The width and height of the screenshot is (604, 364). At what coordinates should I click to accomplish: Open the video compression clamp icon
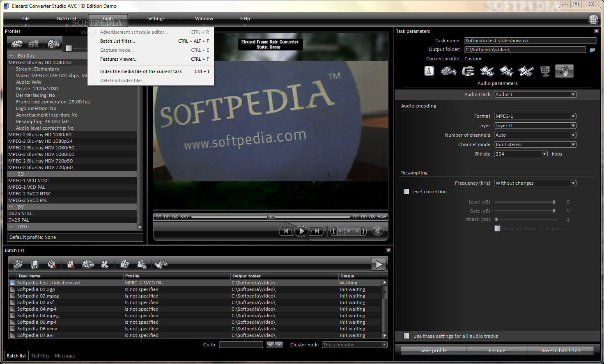coord(468,71)
